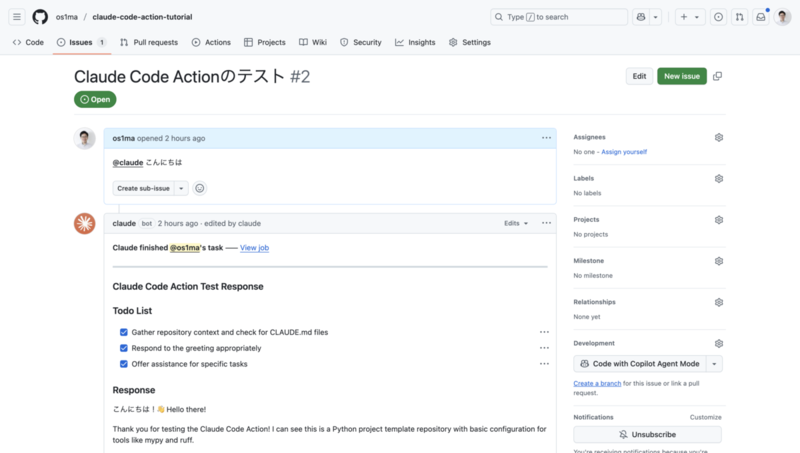Viewport: 800px width, 453px height.
Task: Switch to the Pull requests tab
Action: point(149,42)
